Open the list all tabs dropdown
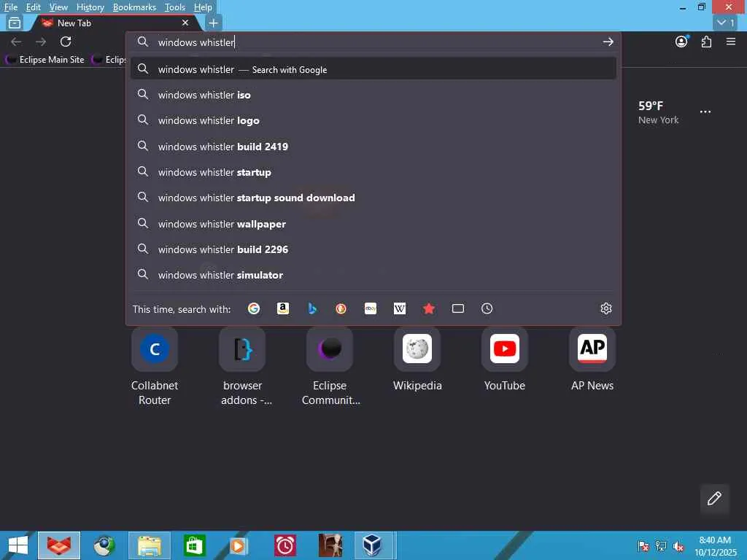This screenshot has height=560, width=747. click(726, 23)
